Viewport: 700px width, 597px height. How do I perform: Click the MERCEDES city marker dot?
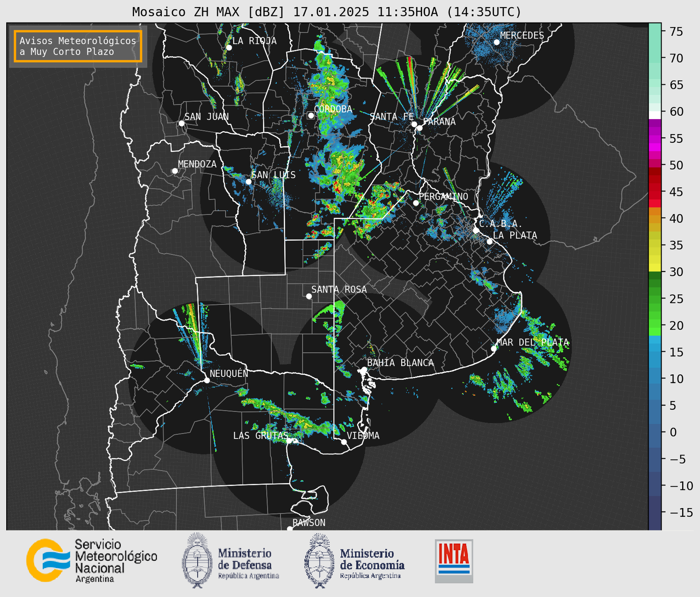pyautogui.click(x=497, y=42)
